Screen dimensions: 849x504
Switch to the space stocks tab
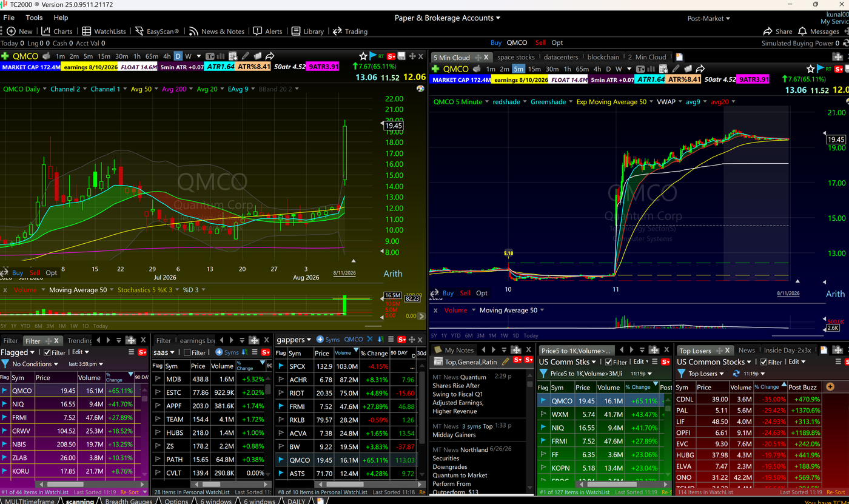point(516,57)
